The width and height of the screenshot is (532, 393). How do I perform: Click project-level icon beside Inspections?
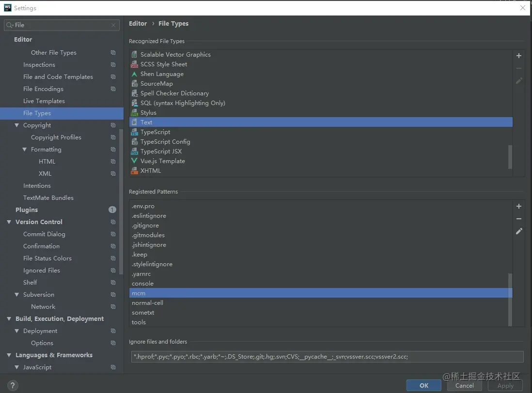coord(113,65)
